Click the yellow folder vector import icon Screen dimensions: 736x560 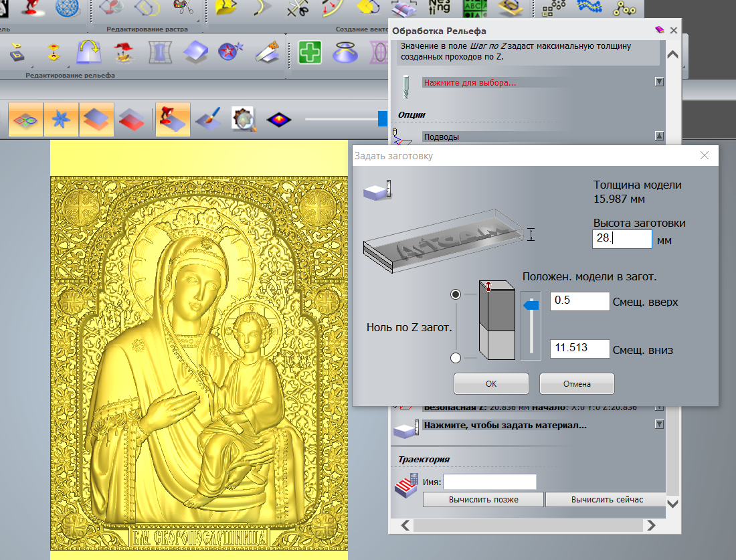226,7
